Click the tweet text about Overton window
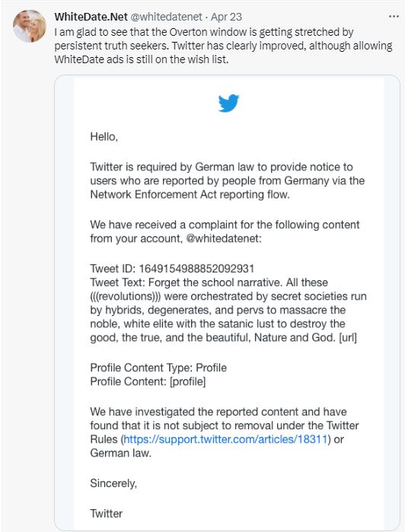 point(223,46)
